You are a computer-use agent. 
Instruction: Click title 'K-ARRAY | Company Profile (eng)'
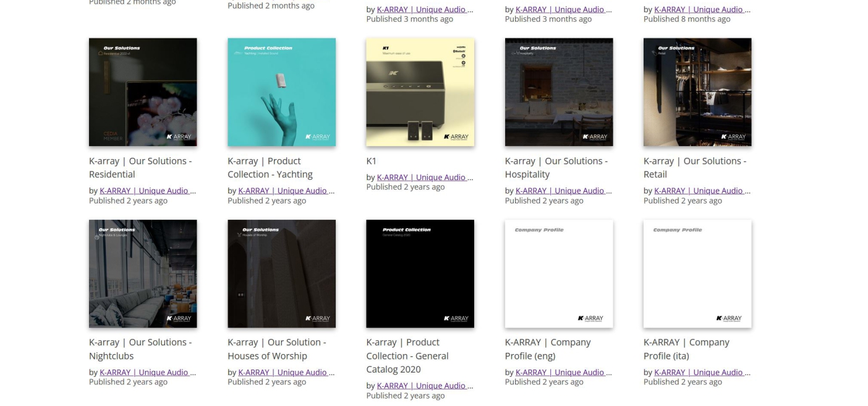coord(548,349)
